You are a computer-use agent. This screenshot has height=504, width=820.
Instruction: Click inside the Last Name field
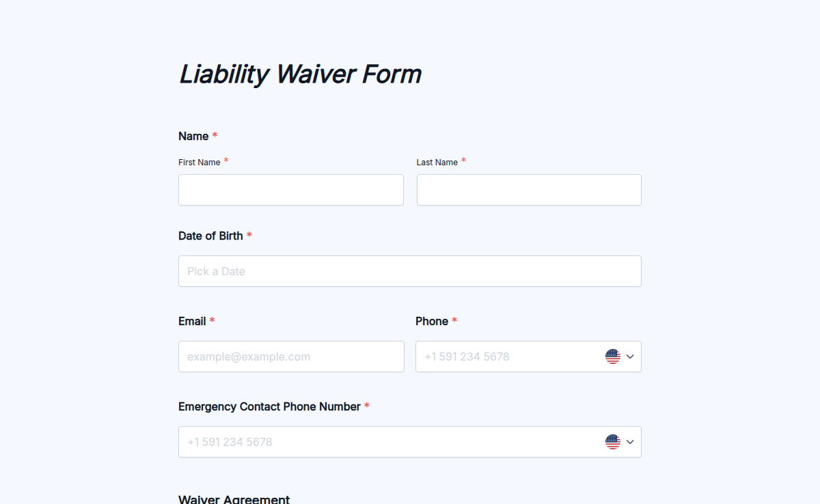pos(528,189)
